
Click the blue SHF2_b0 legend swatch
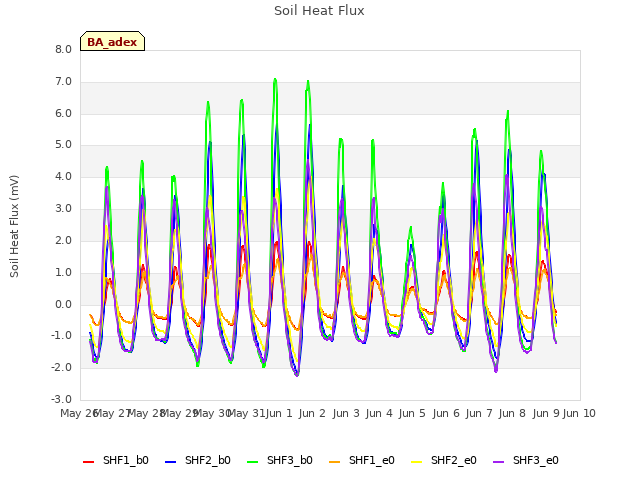point(171,461)
